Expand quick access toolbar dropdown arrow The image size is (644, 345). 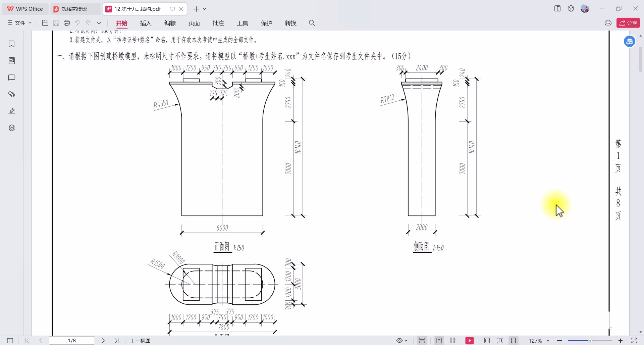pos(99,23)
